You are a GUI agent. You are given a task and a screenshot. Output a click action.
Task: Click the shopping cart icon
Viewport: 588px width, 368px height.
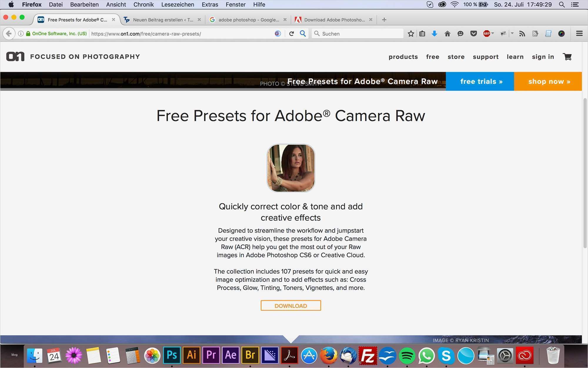point(567,57)
